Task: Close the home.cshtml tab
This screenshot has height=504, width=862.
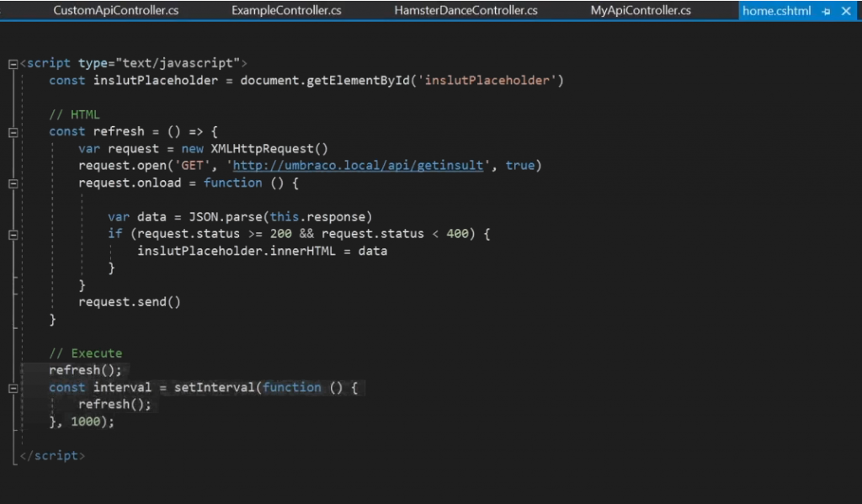Action: tap(846, 11)
